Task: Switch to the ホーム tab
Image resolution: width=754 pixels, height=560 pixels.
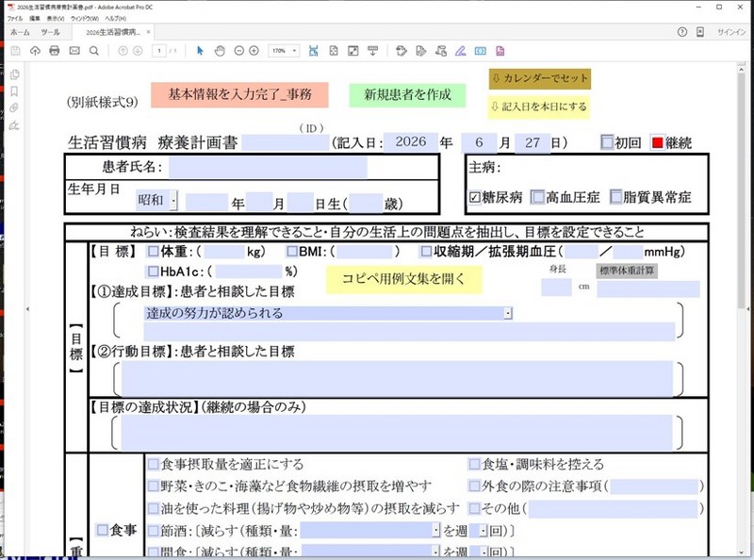Action: click(x=20, y=32)
